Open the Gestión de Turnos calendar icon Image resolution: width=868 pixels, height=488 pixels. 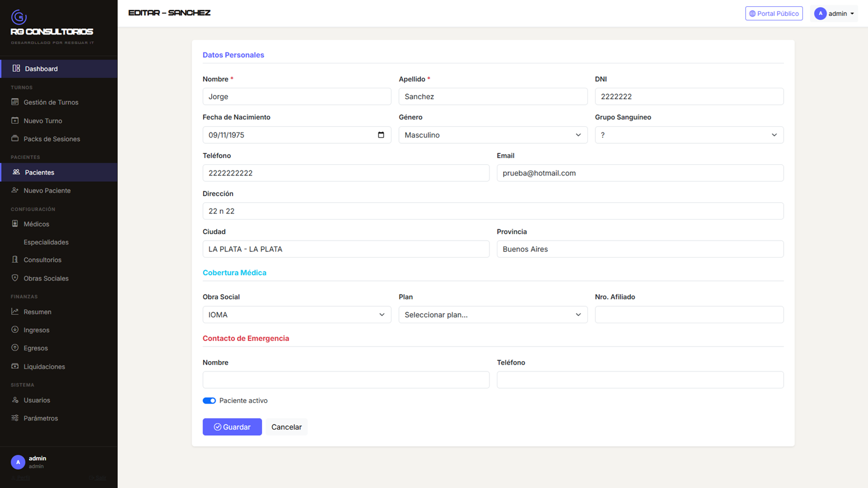pos(15,102)
